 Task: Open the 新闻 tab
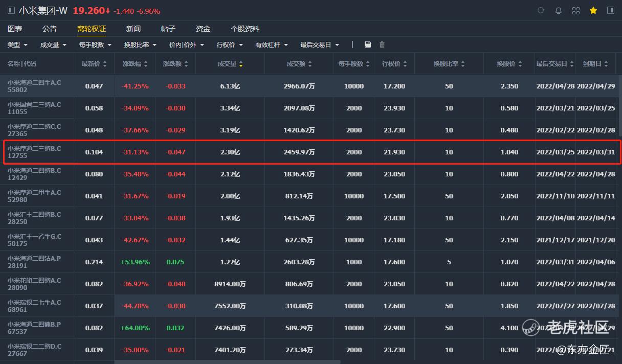[134, 29]
